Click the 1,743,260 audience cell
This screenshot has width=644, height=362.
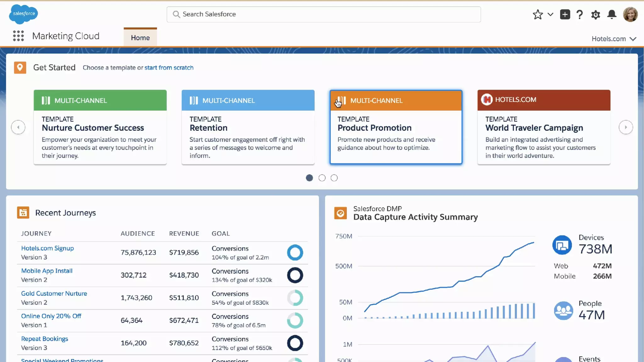click(136, 298)
